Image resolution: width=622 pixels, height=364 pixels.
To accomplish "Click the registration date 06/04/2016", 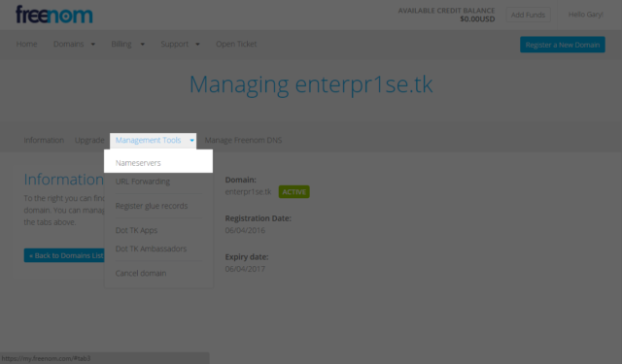I will click(x=245, y=230).
